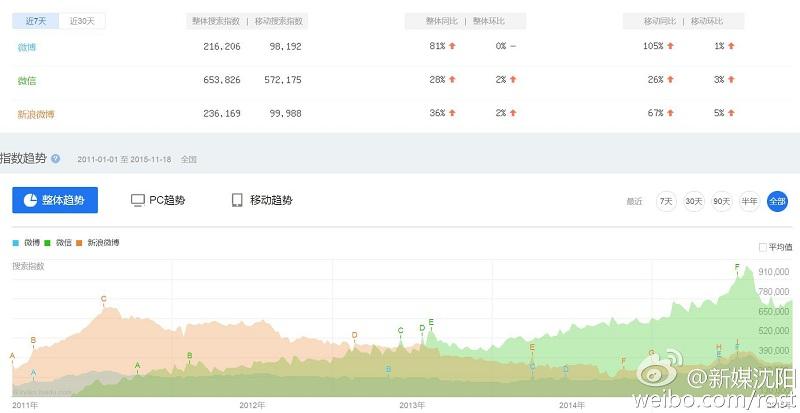Toggle the blue 微博 legend swatch
Screen dimensions: 800x413
pyautogui.click(x=15, y=243)
